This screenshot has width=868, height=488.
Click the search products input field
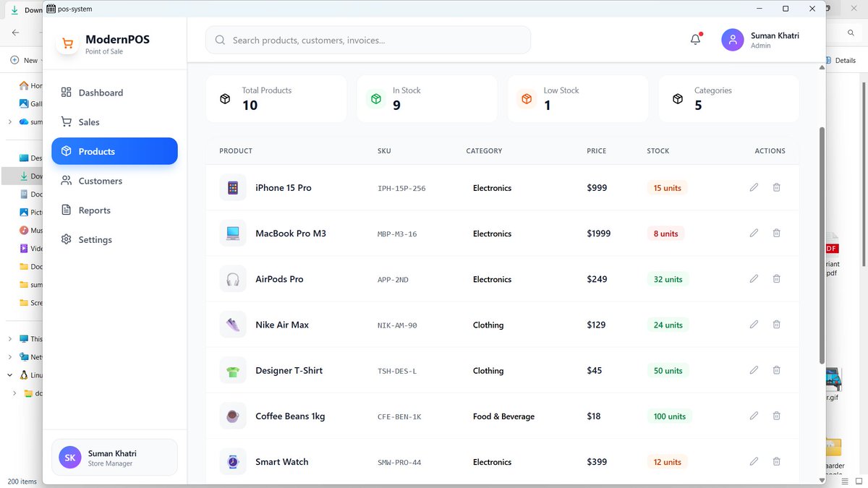[x=367, y=40]
